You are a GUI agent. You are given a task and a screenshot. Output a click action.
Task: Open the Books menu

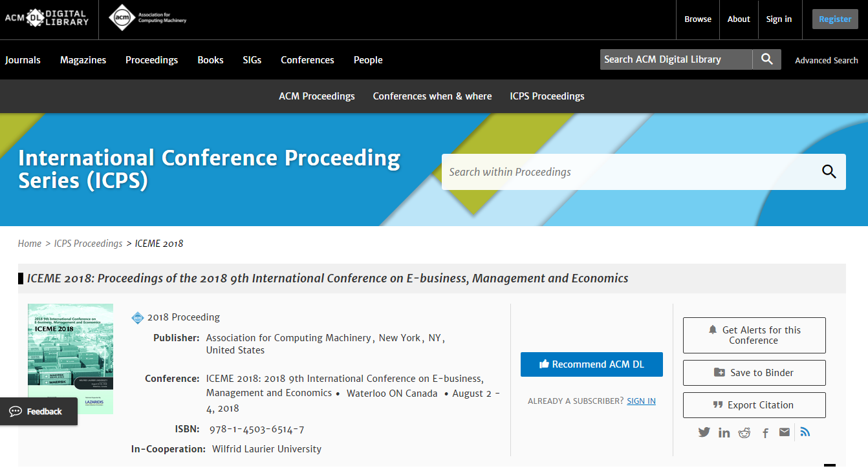[x=210, y=60]
